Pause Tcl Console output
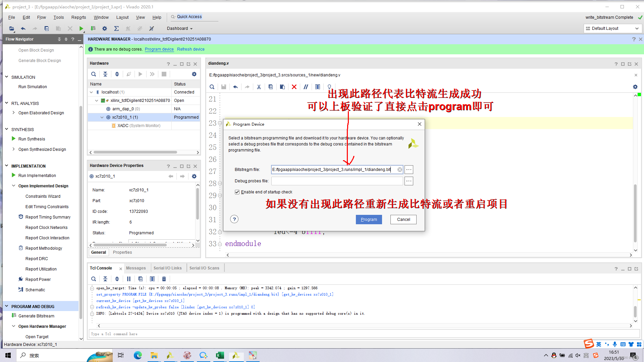Viewport: 644px width, 362px height. pos(129,279)
